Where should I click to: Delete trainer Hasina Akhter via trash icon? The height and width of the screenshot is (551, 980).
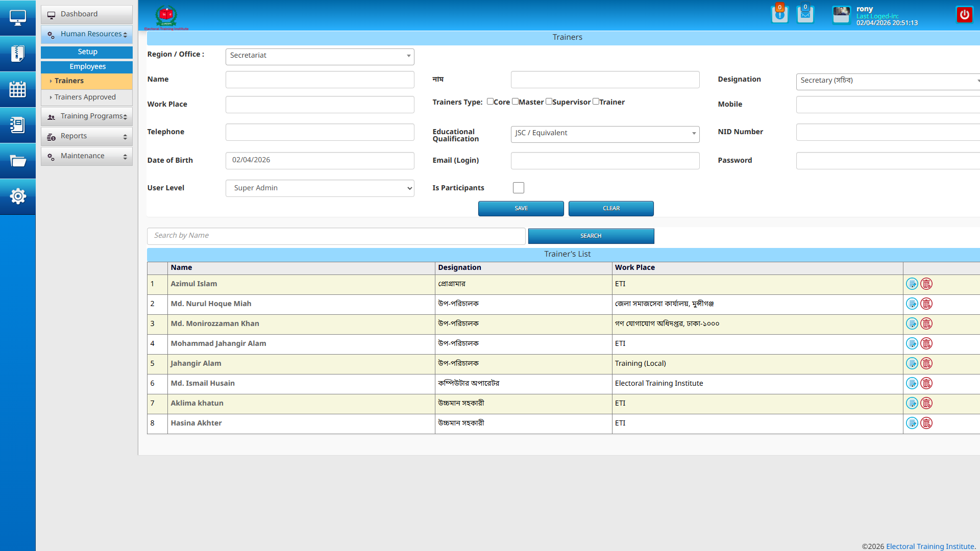click(x=926, y=423)
